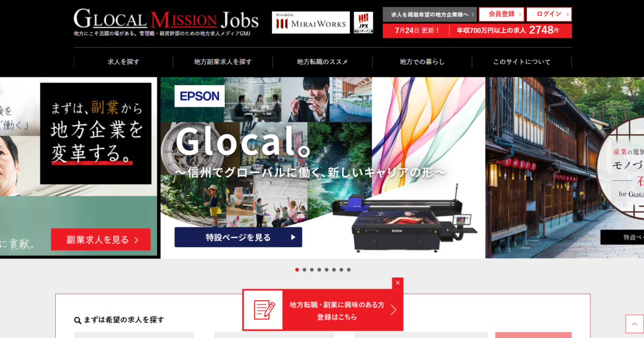
Task: Click the Glocal Mission Jobs logo
Action: [x=166, y=20]
